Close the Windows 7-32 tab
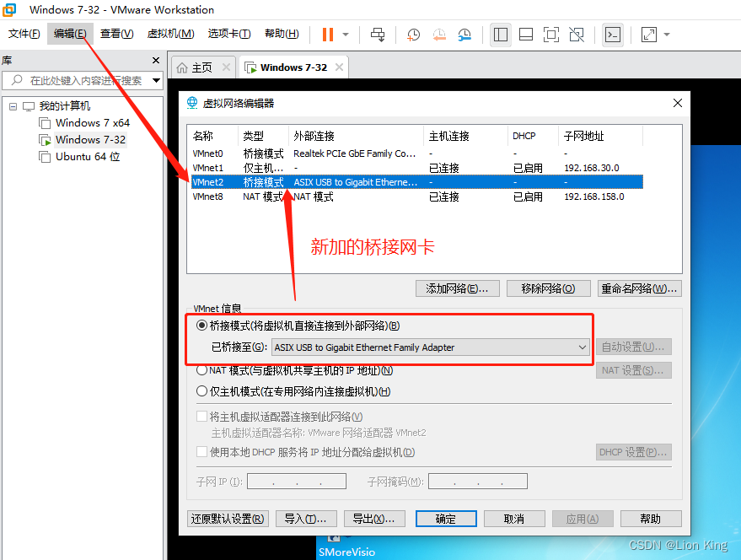The image size is (741, 560). coord(339,67)
